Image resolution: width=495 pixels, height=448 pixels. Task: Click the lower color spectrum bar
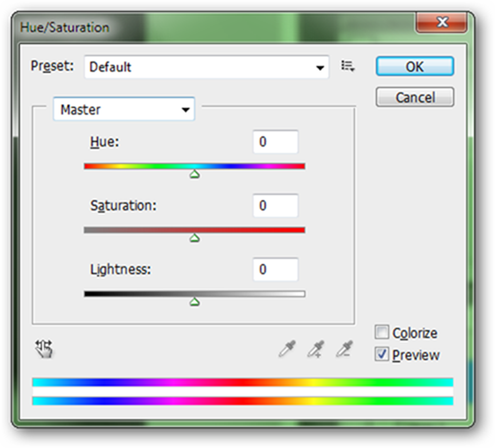click(x=243, y=401)
